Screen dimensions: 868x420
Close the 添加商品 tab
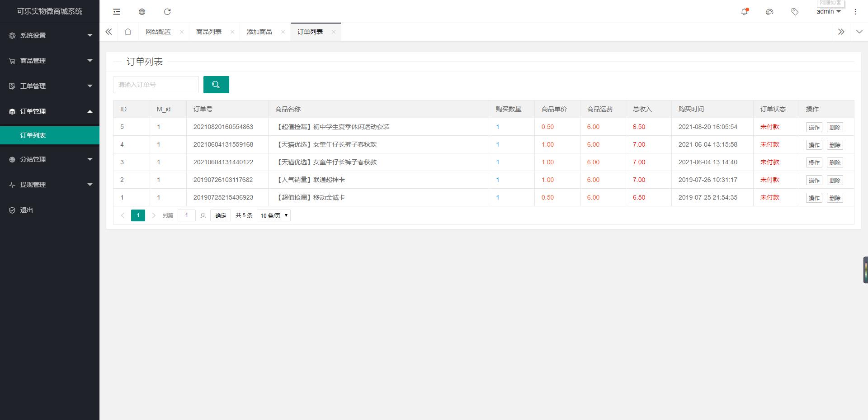click(x=283, y=32)
